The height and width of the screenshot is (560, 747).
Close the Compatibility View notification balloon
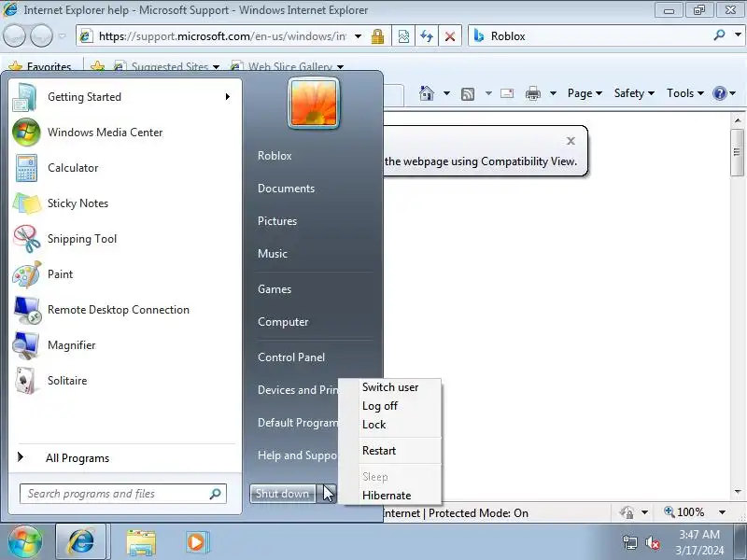click(x=571, y=141)
